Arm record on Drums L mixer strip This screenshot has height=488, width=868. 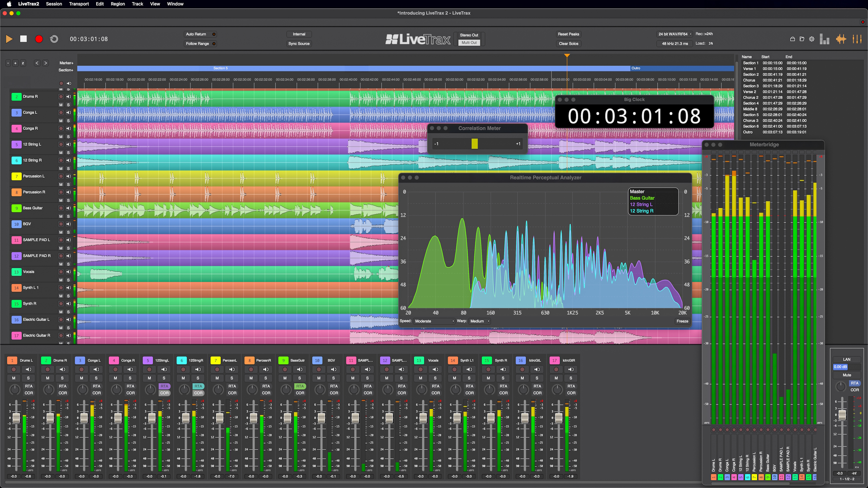click(14, 369)
